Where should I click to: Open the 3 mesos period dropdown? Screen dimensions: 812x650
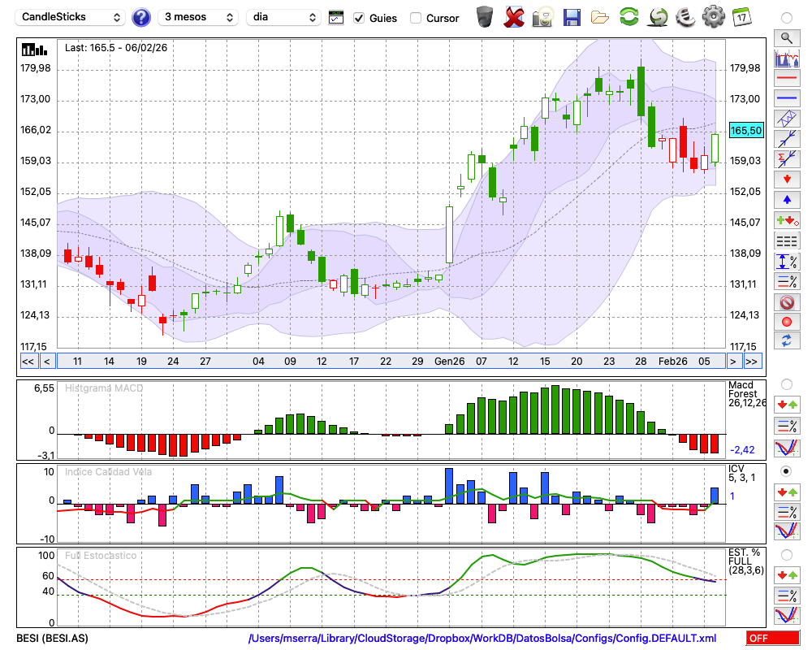[x=197, y=17]
